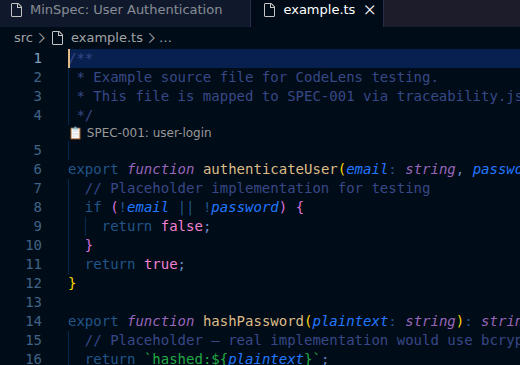
Task: Open src breadcrumb segment
Action: coord(23,38)
